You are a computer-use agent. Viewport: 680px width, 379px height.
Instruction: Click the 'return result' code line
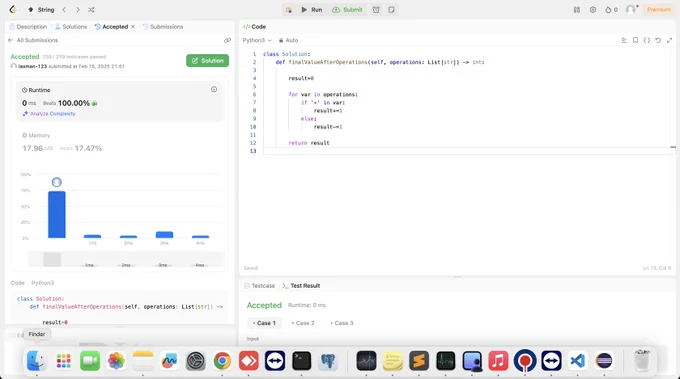(309, 143)
